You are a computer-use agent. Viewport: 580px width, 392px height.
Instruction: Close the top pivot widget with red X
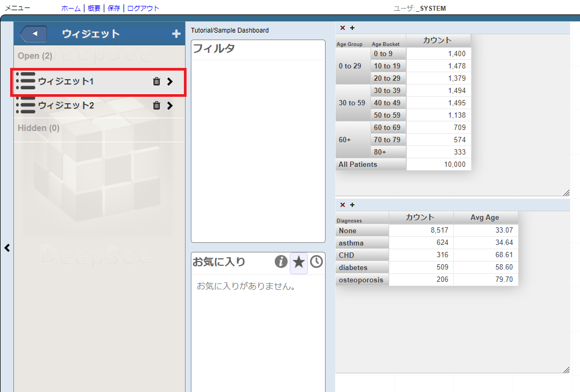[343, 28]
